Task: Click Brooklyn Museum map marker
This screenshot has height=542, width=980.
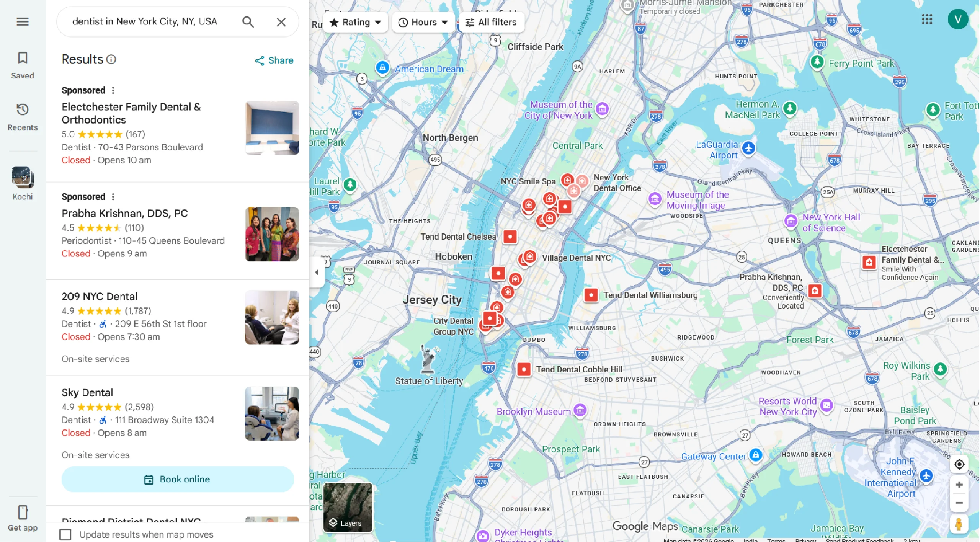Action: pyautogui.click(x=580, y=410)
